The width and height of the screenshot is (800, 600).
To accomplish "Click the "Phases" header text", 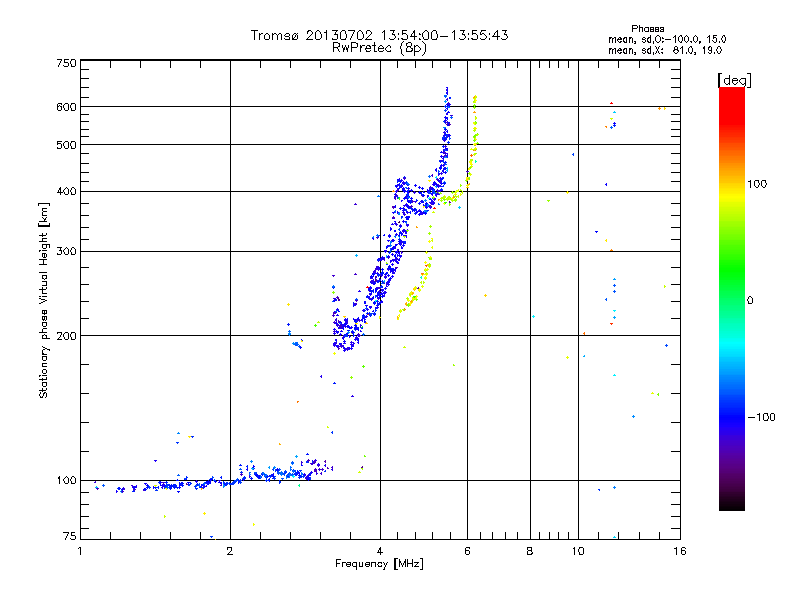I will tap(647, 29).
